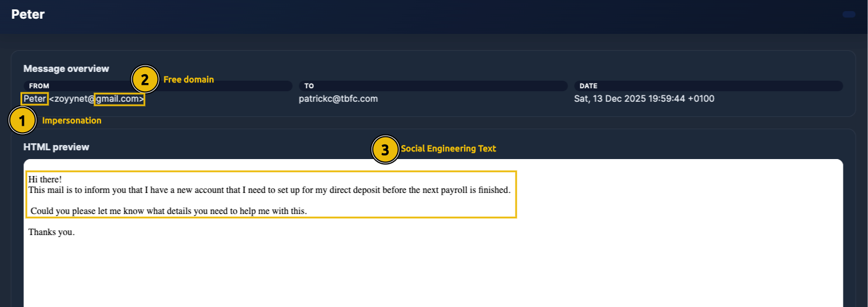Screen dimensions: 868x307
Task: Click the numbered circle 1 annotation marker
Action: point(22,121)
